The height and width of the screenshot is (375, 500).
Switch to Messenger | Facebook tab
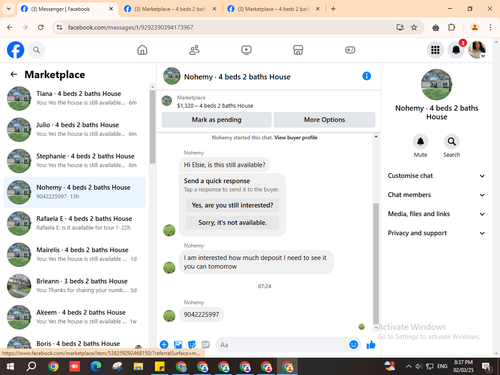coord(67,9)
